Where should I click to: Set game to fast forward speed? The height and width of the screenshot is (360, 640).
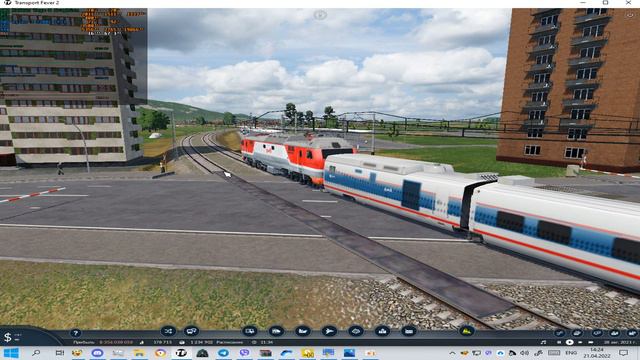coord(580,342)
